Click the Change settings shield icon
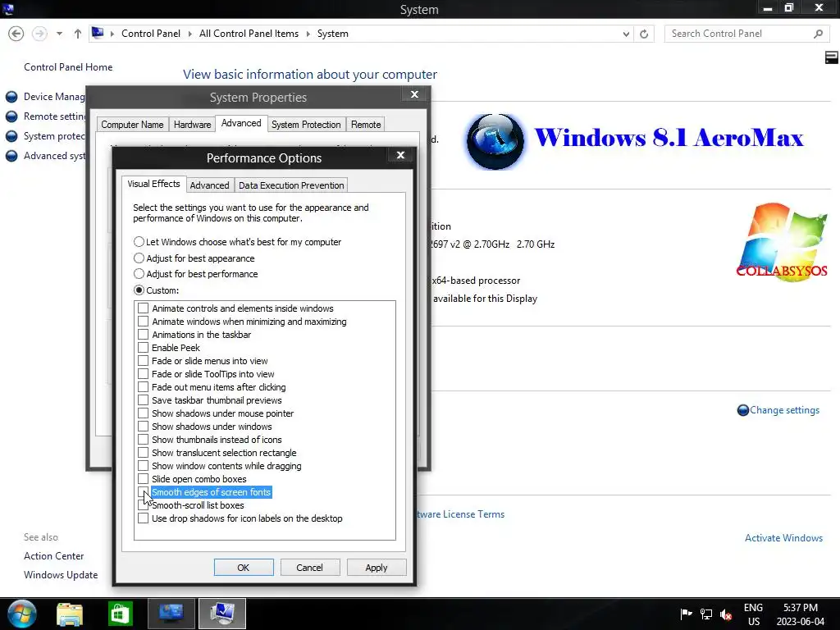 pyautogui.click(x=743, y=410)
